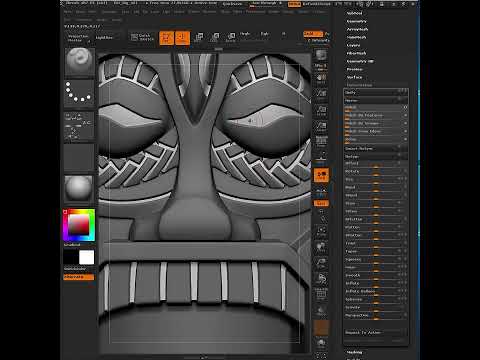Expand the Layers section
Screen dimensions: 480x360
point(353,45)
